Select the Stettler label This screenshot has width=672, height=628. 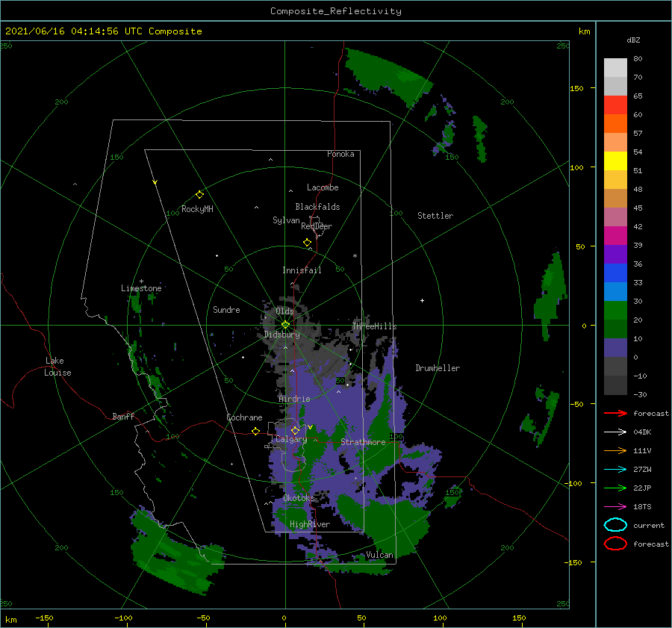click(435, 216)
